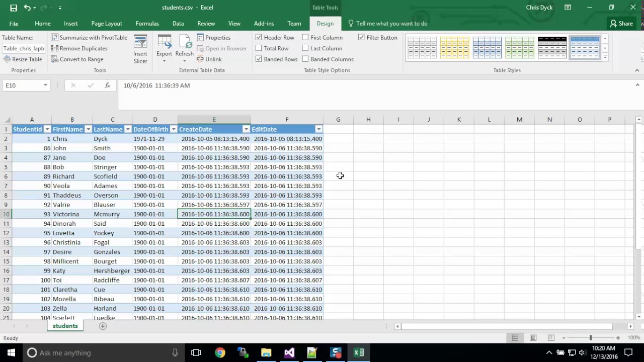This screenshot has width=644, height=362.
Task: Switch to Normal view in status bar
Action: 515,338
